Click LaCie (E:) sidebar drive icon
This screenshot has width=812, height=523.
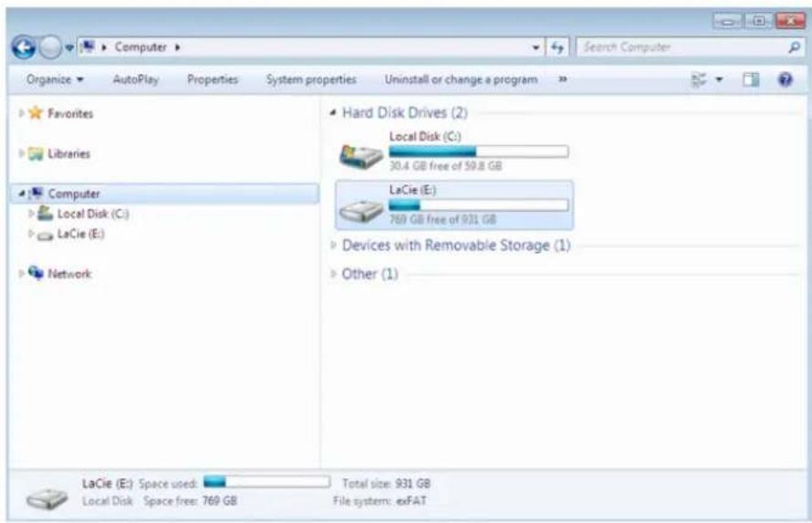(x=45, y=235)
